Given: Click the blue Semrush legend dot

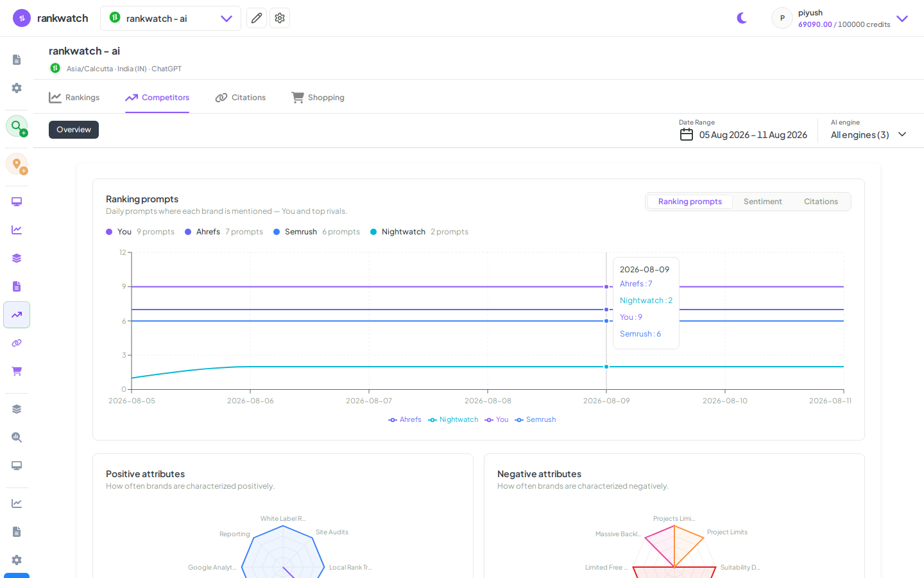Looking at the screenshot, I should (x=277, y=232).
